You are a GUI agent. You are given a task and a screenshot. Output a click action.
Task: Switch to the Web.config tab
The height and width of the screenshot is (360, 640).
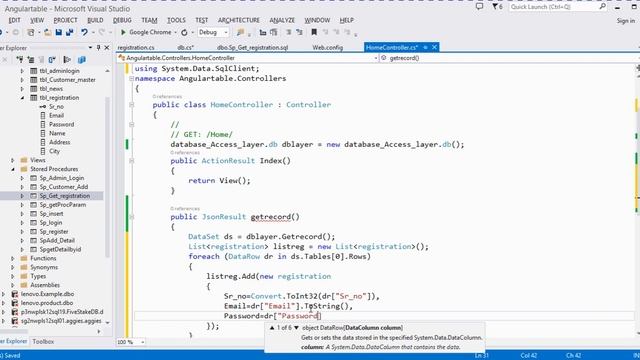tap(328, 48)
